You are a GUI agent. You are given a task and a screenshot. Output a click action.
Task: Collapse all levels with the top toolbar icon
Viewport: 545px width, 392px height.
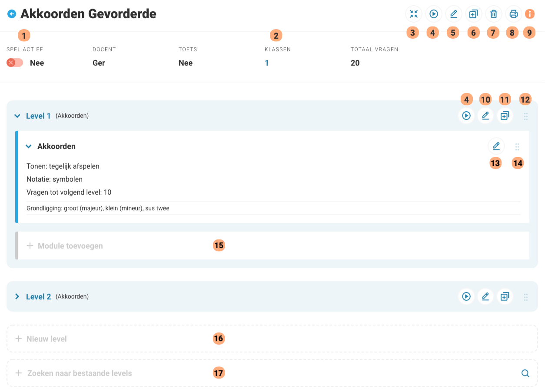[414, 14]
